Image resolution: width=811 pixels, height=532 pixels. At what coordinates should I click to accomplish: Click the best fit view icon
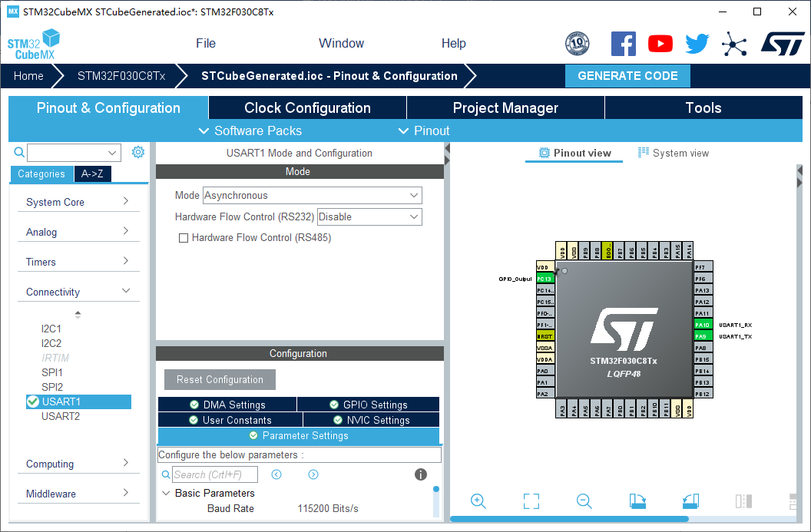click(x=531, y=501)
